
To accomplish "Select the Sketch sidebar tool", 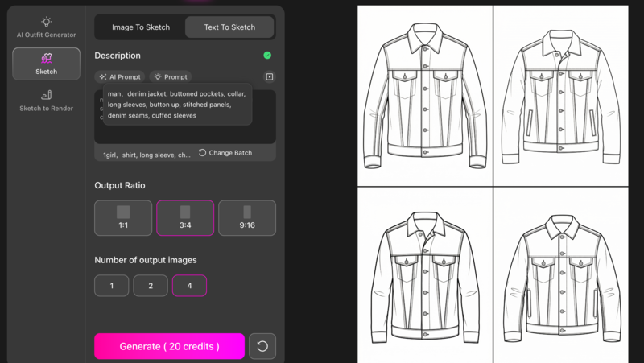I will click(x=47, y=64).
